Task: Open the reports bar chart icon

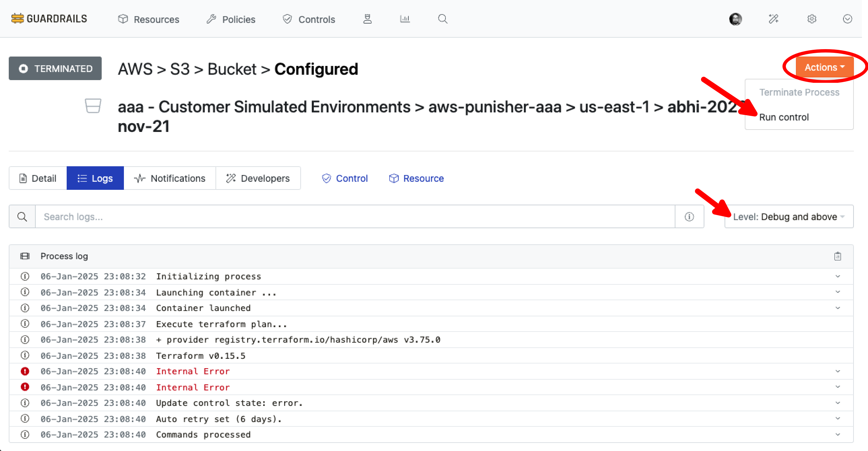Action: 405,19
